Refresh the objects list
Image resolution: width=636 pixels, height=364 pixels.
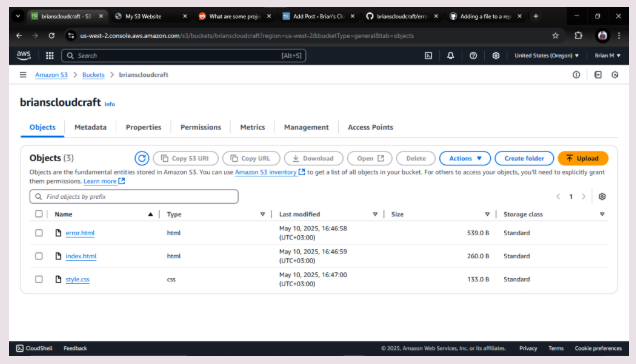pyautogui.click(x=142, y=158)
